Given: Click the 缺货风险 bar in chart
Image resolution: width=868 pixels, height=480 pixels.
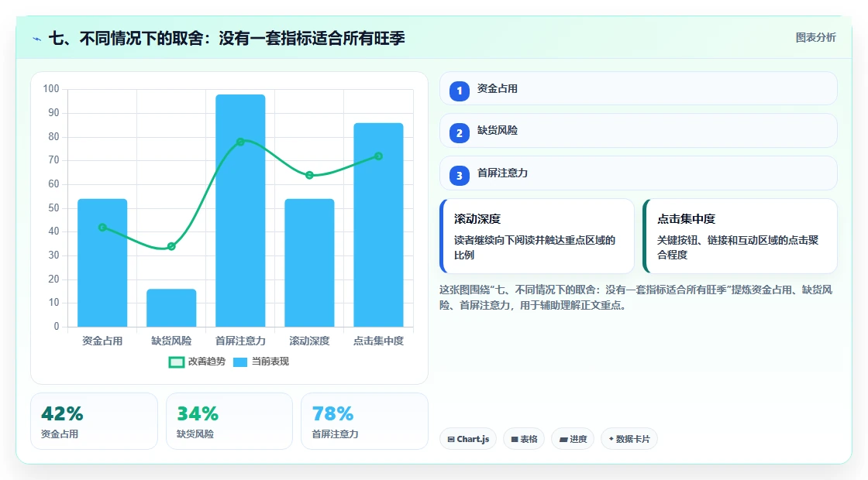Looking at the screenshot, I should click(171, 307).
